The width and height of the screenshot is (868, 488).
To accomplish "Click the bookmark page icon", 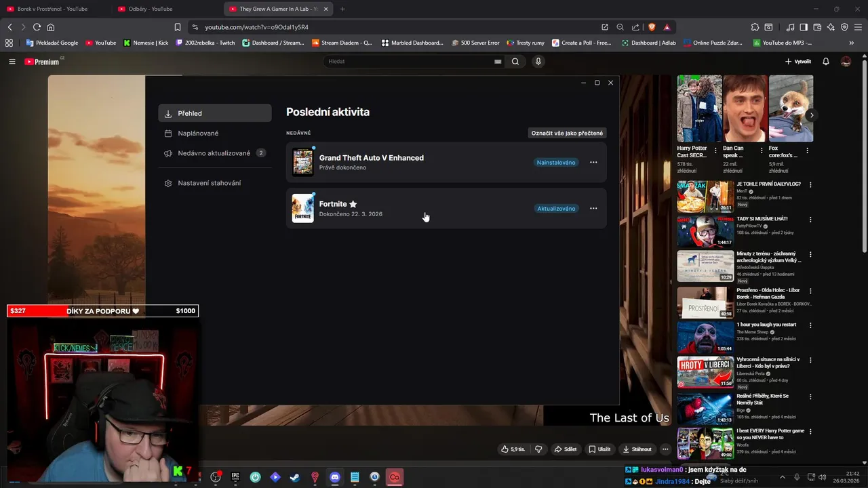I will [178, 27].
